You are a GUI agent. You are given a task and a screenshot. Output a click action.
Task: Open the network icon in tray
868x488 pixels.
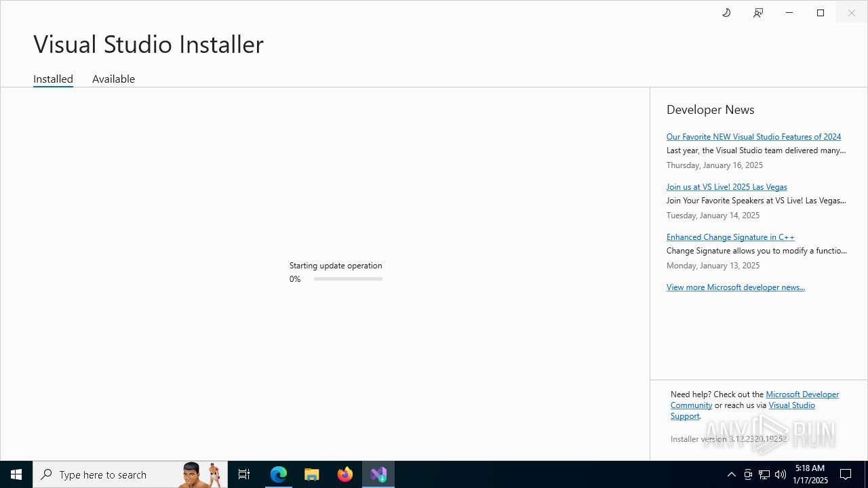coord(764,474)
